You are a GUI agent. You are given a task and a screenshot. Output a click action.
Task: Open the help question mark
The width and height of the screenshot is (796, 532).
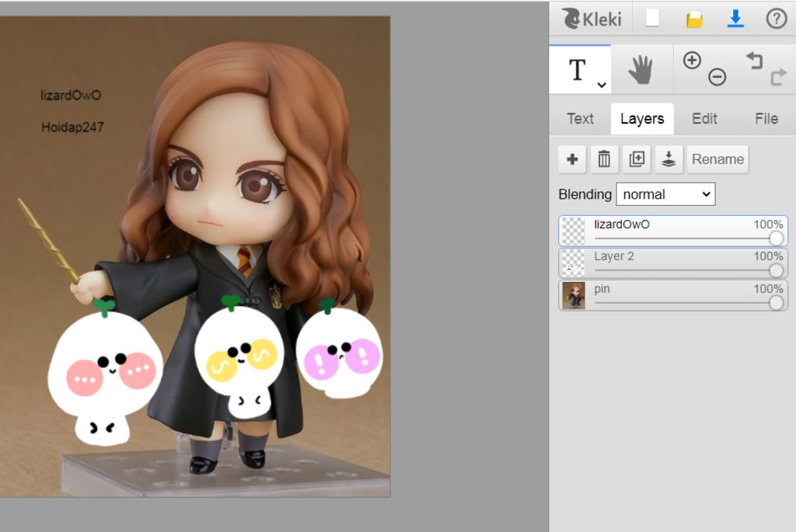pyautogui.click(x=777, y=19)
